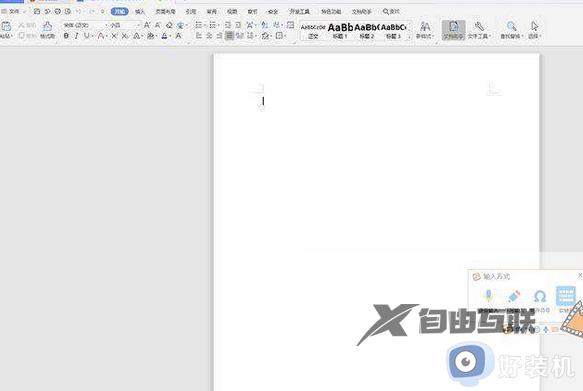Viewport: 583px width, 391px height.
Task: Select the highlighted Justify alignment button
Action: pos(229,36)
